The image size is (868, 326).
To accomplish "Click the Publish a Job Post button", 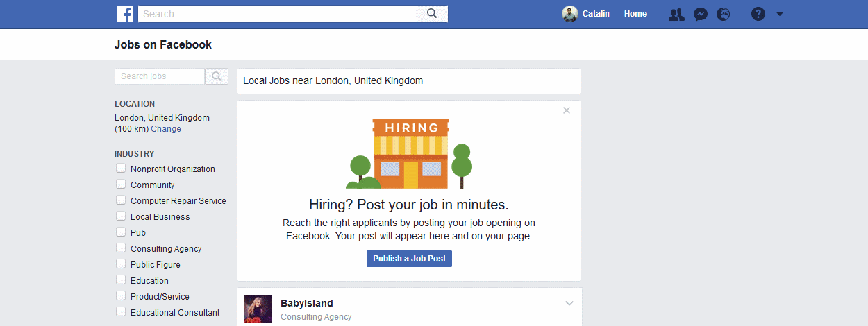I will 410,259.
